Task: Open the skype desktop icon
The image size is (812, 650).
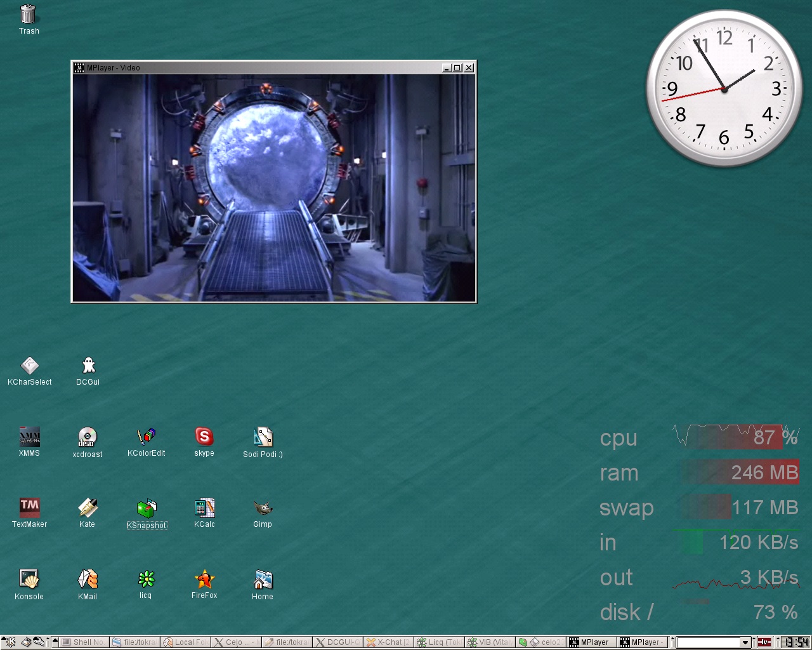Action: (x=204, y=442)
